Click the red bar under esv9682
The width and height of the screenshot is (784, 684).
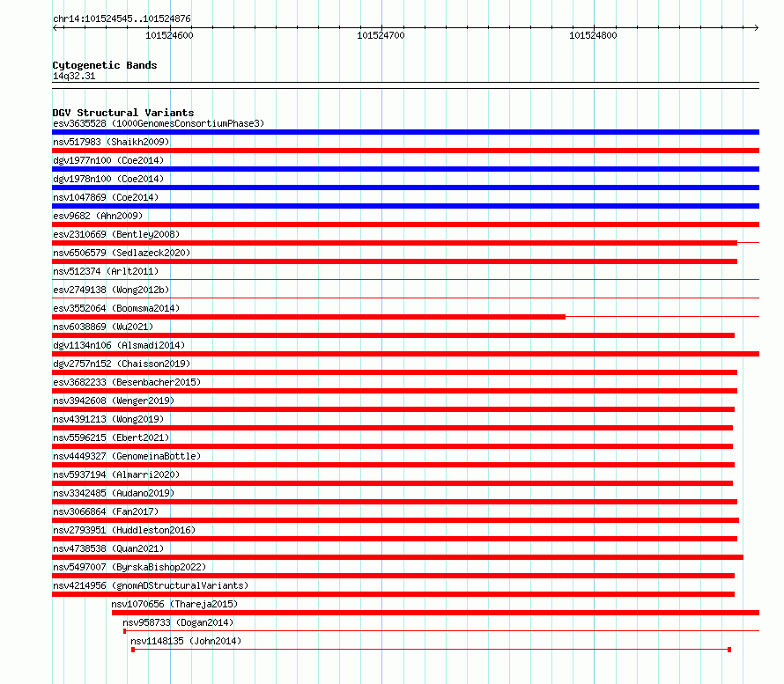pos(405,224)
